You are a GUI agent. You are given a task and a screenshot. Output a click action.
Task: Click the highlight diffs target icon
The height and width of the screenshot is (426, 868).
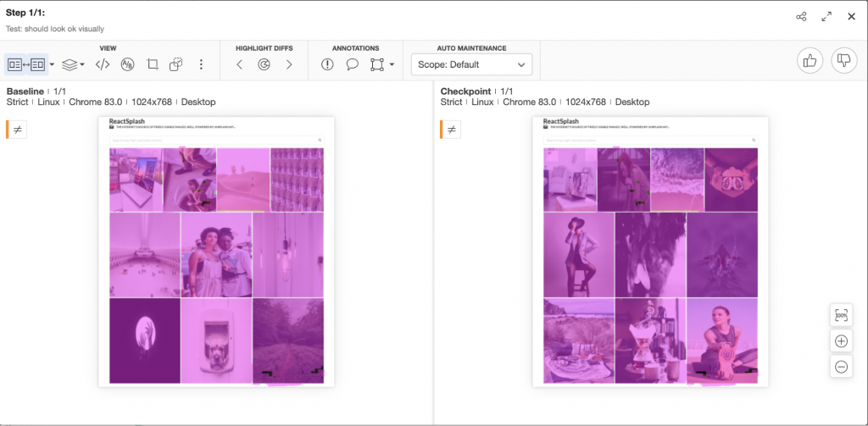(264, 64)
